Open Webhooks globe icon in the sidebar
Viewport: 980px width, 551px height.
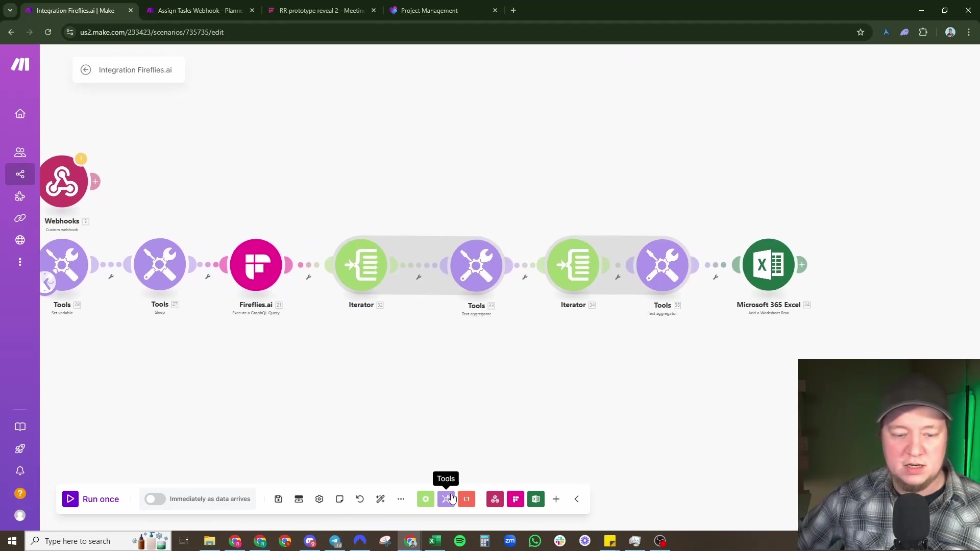pos(20,240)
